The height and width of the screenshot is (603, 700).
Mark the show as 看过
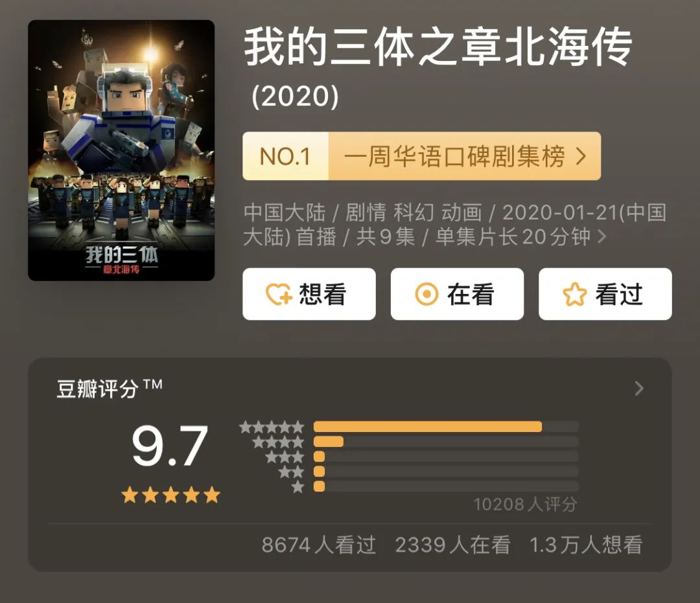point(605,294)
